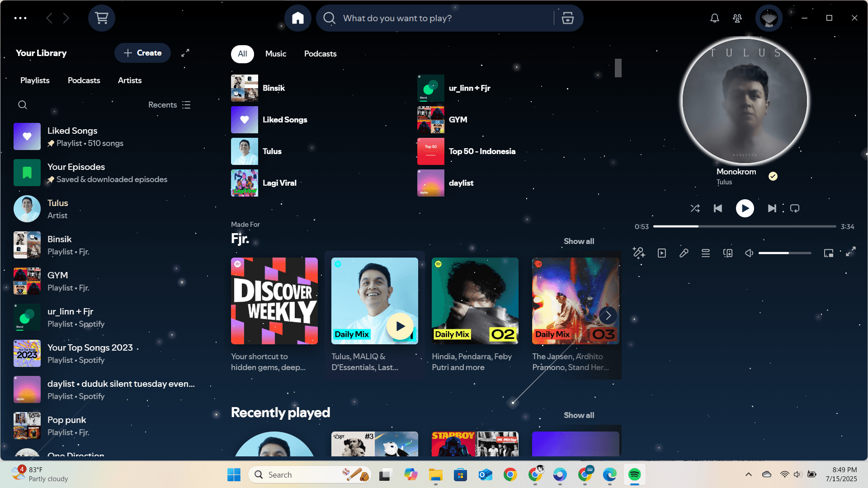The height and width of the screenshot is (488, 868).
Task: Open the Miniplayer
Action: [x=829, y=253]
